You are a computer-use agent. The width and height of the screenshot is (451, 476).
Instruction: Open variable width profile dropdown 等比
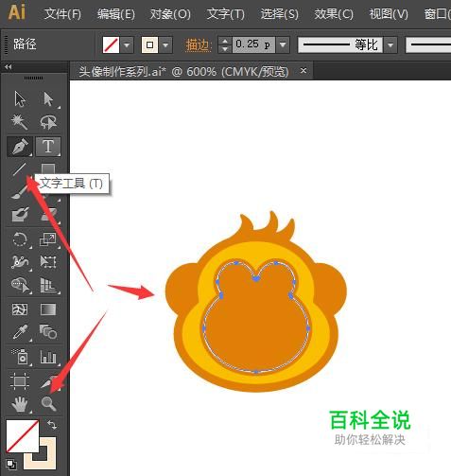390,45
